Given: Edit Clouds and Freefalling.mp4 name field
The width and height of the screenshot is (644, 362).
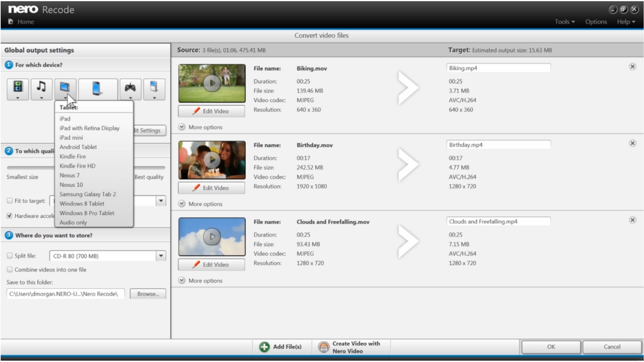Looking at the screenshot, I should point(498,222).
